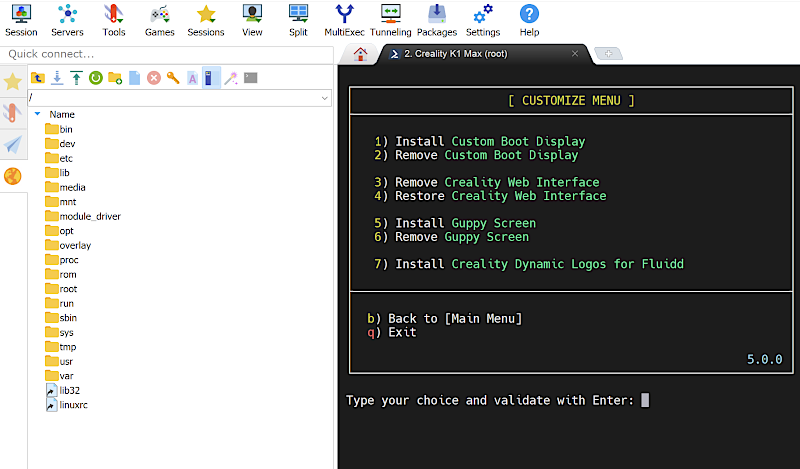The width and height of the screenshot is (800, 469).
Task: Create a new file in SFTP browser
Action: 135,78
